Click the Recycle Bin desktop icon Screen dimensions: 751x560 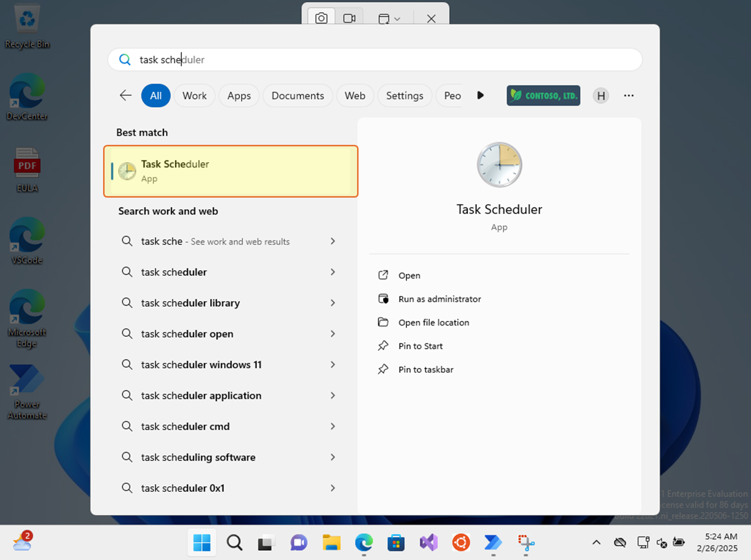(27, 27)
